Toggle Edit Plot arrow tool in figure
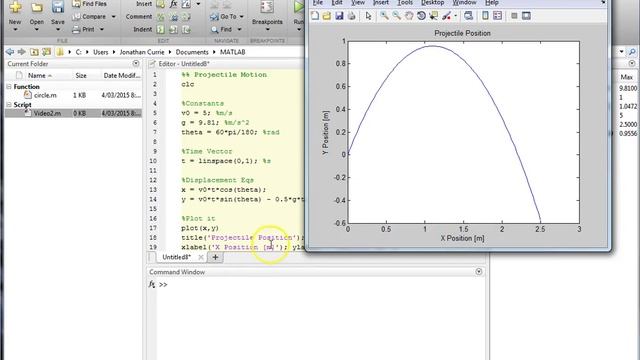This screenshot has height=360, width=640. tap(369, 16)
